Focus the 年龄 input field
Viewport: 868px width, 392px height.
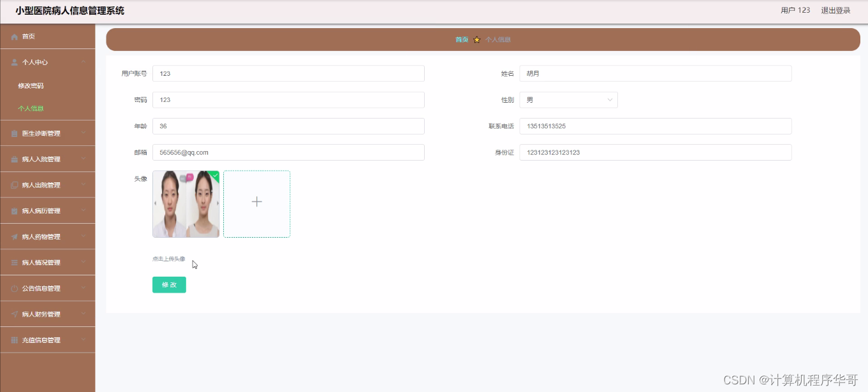click(x=288, y=126)
